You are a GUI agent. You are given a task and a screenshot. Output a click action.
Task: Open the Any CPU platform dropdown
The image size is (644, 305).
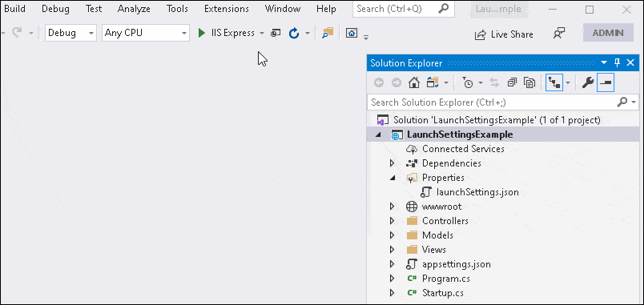point(146,34)
